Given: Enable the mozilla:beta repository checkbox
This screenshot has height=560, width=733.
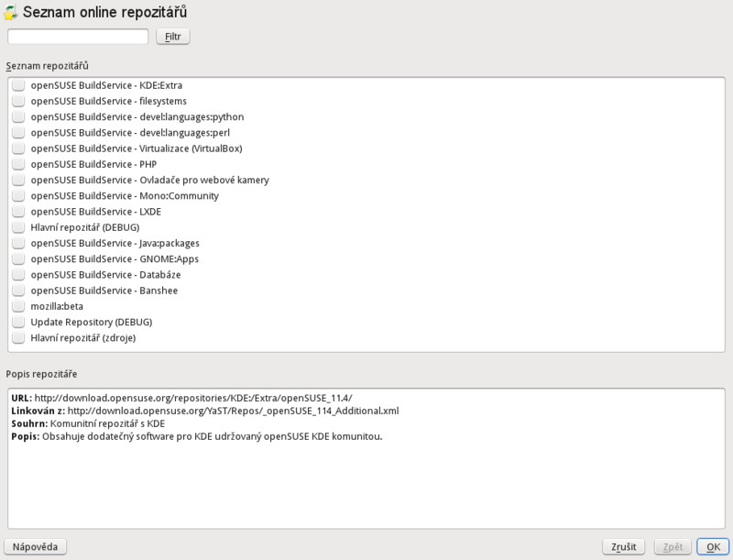Looking at the screenshot, I should click(18, 306).
